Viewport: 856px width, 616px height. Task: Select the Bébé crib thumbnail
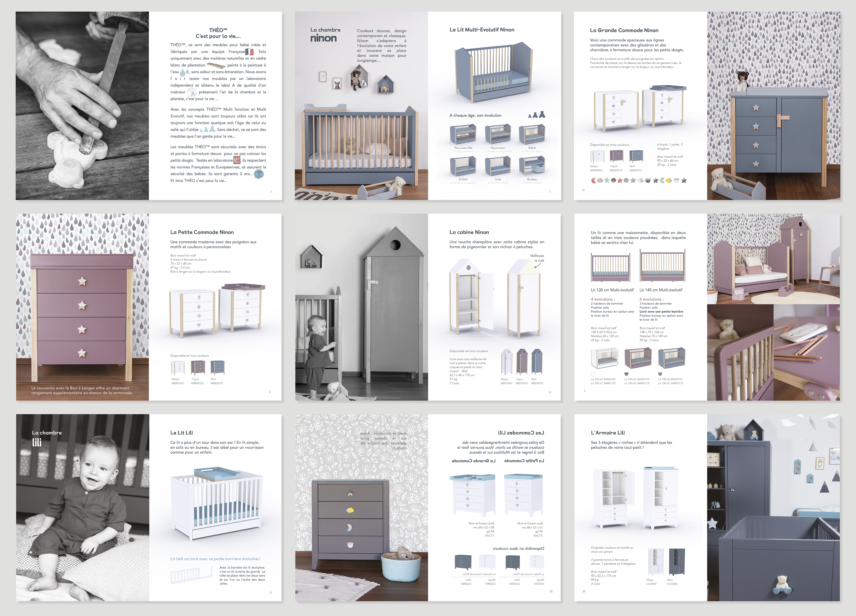[532, 134]
